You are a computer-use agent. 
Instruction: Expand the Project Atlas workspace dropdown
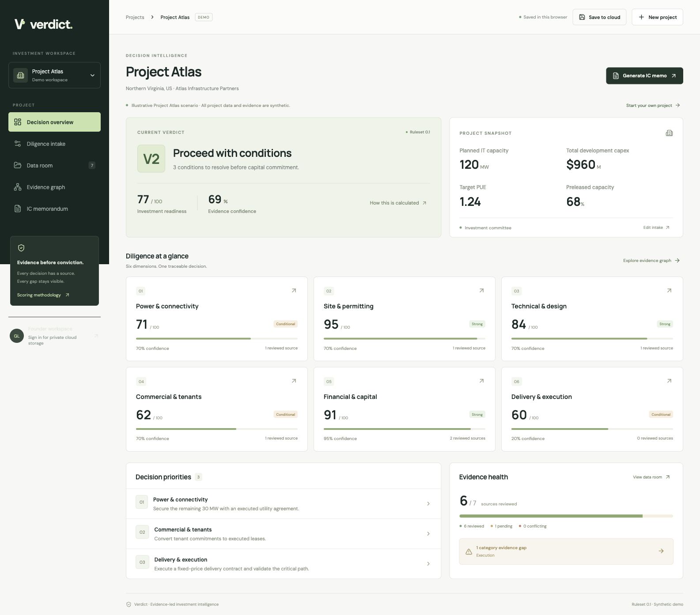pyautogui.click(x=54, y=75)
